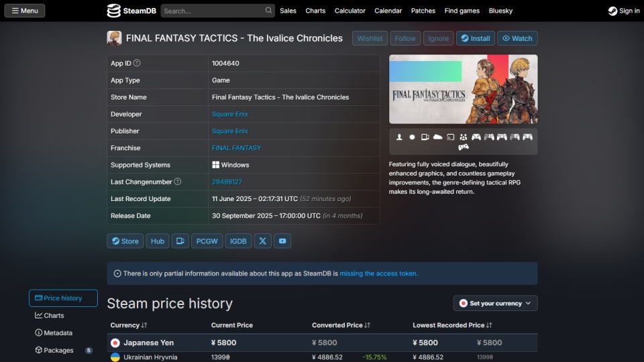Open the Bluesky link
Viewport: 644px width, 362px height.
pyautogui.click(x=500, y=11)
